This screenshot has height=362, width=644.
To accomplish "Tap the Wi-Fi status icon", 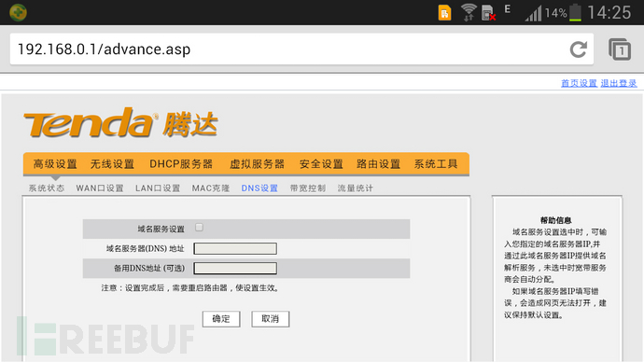I will 469,12.
